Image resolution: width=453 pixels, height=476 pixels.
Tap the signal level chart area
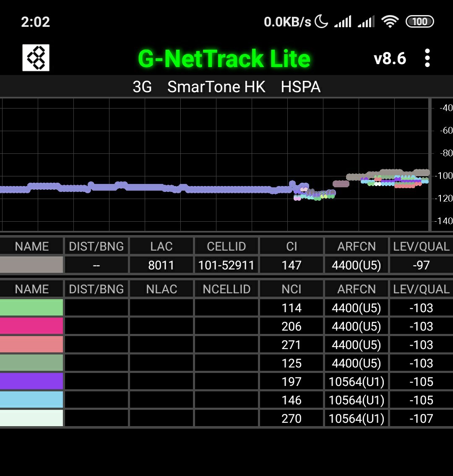click(214, 165)
